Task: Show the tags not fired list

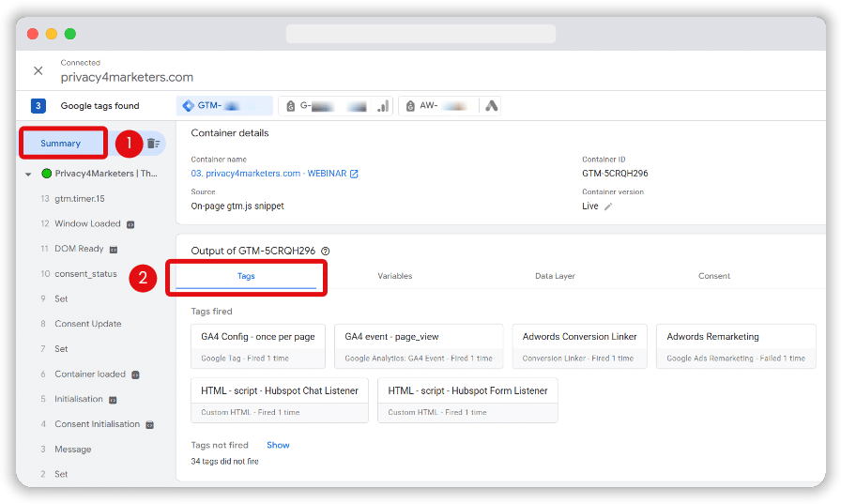Action: click(x=278, y=445)
